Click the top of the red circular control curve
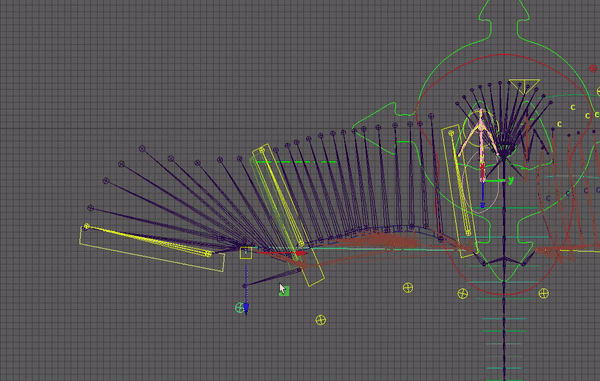600x381 pixels. (504, 55)
